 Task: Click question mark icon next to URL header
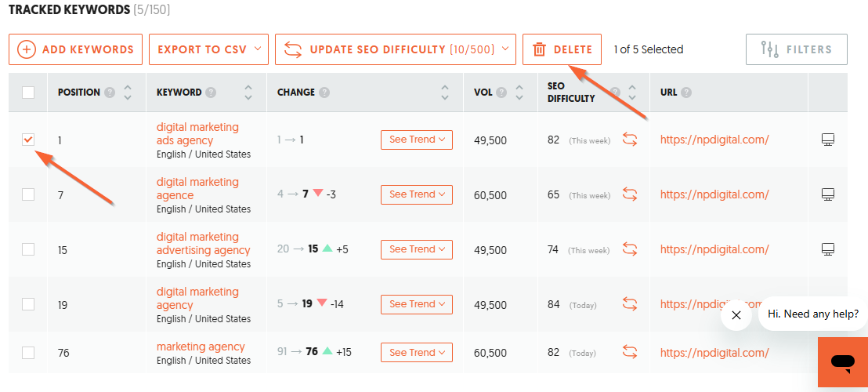click(x=686, y=93)
